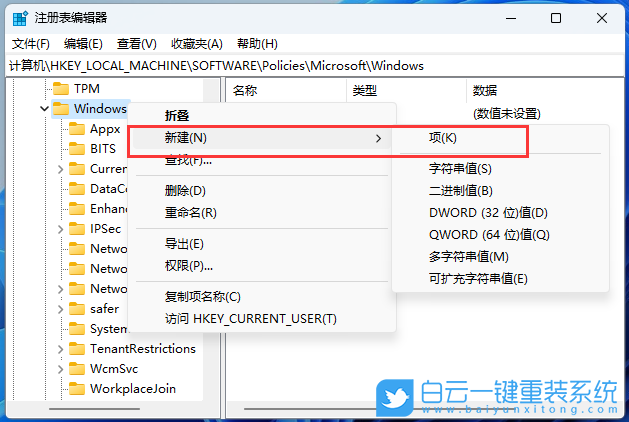Click the WorkplaceJoin folder icon
629x422 pixels.
[x=77, y=389]
